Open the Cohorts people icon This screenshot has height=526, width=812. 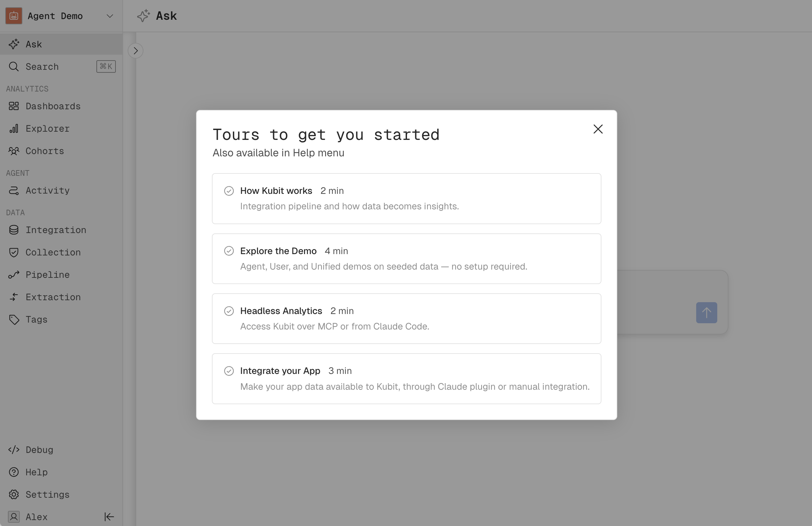pyautogui.click(x=13, y=151)
